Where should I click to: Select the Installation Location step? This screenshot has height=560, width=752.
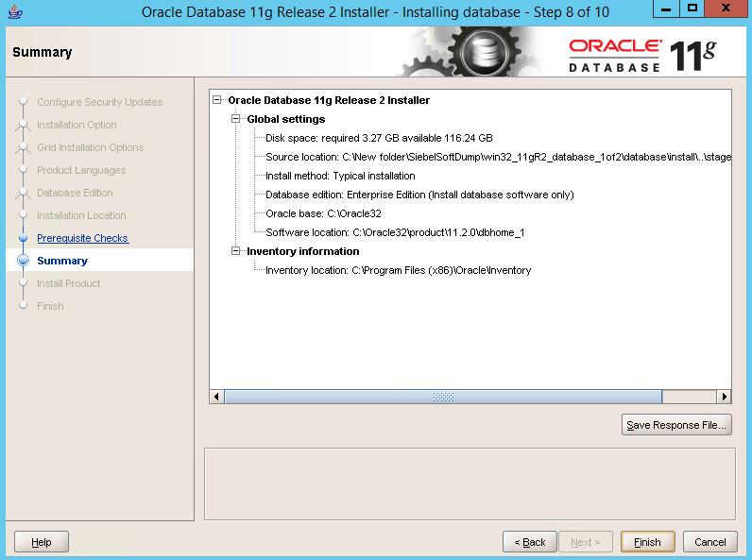point(81,215)
